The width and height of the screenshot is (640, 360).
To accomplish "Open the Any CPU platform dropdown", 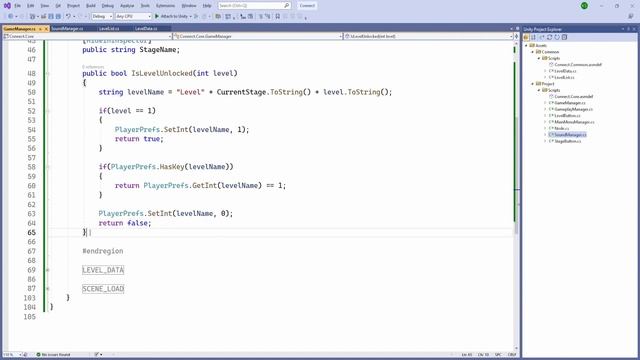I will [133, 16].
